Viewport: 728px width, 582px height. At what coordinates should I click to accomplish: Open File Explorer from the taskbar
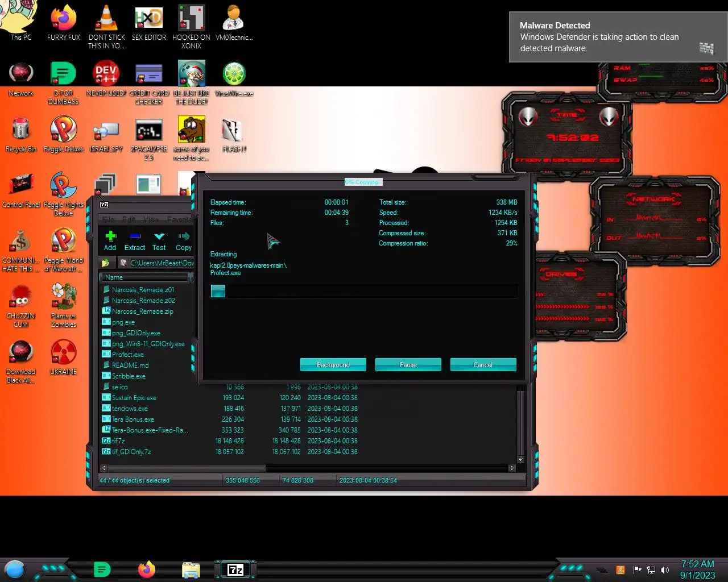[191, 569]
